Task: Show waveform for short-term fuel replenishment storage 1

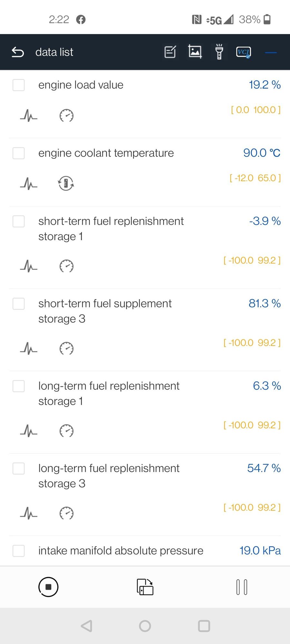Action: click(29, 266)
